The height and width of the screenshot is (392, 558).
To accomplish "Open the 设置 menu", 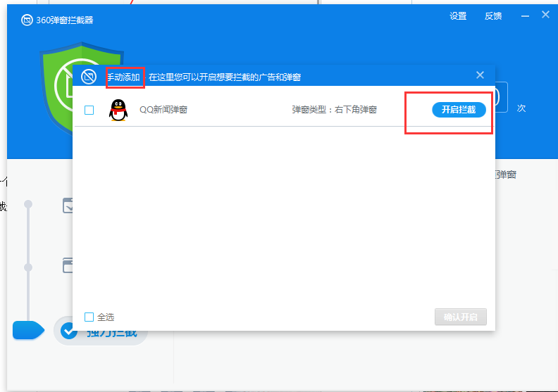I will 458,16.
